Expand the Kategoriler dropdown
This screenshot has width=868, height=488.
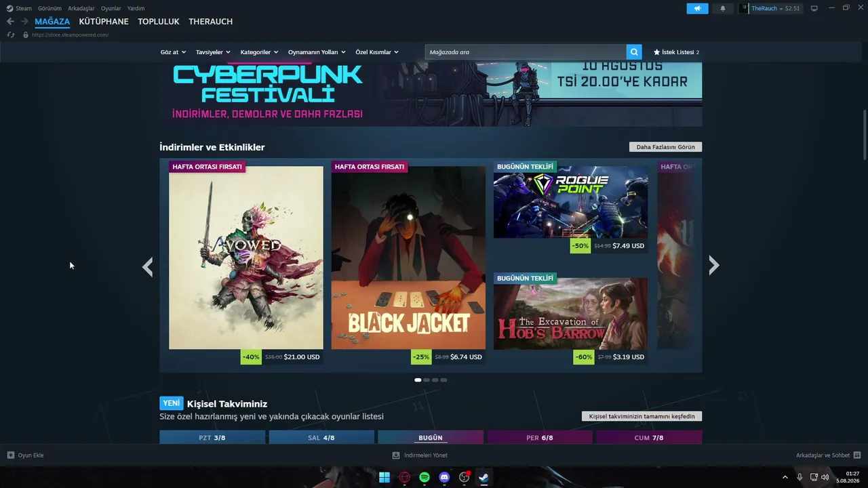260,52
